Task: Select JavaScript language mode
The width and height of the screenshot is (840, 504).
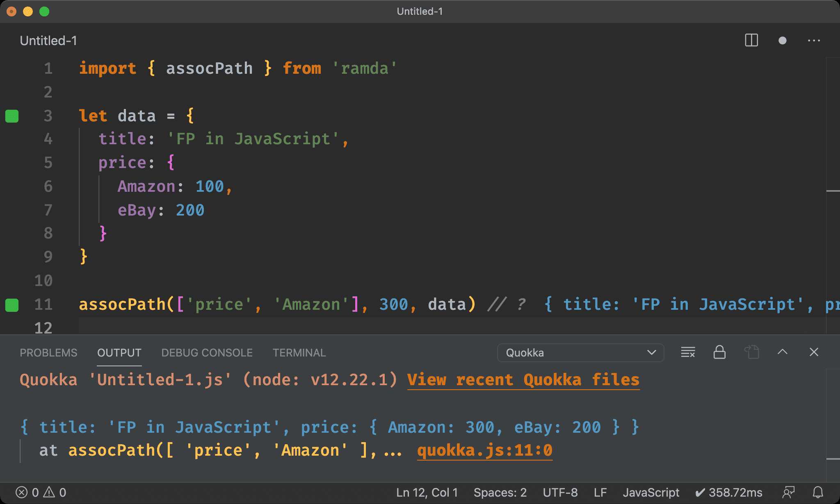Action: click(651, 492)
